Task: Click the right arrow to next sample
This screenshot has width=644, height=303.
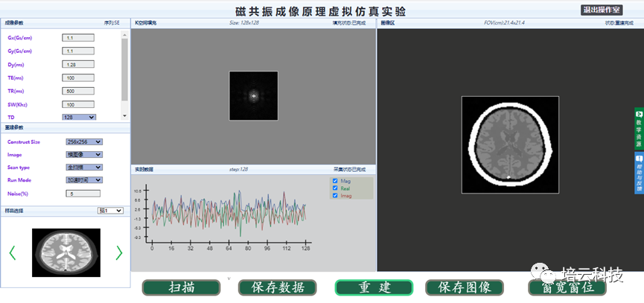Action: pyautogui.click(x=119, y=253)
